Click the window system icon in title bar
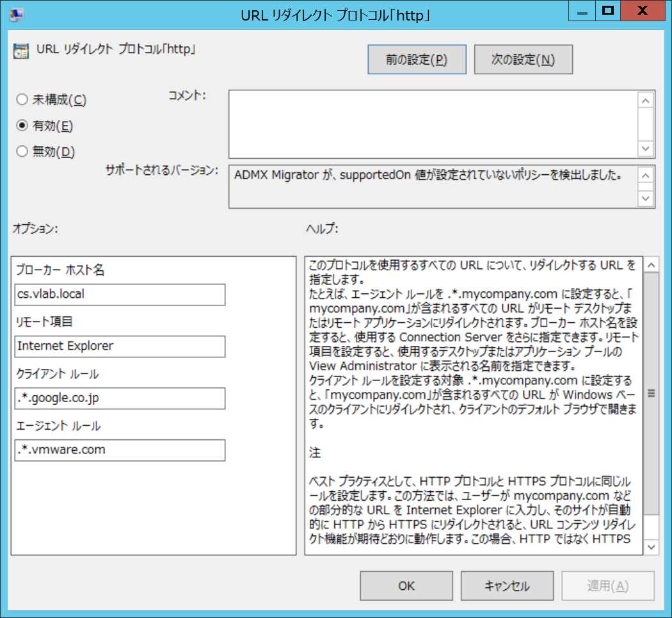 point(16,15)
